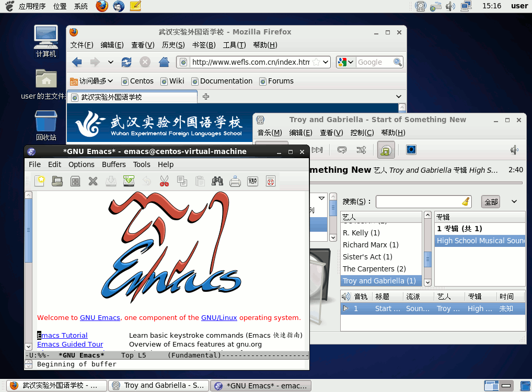Screen dimensions: 532x392
Task: Open the Firefox URL bar dropdown arrow
Action: pos(326,62)
